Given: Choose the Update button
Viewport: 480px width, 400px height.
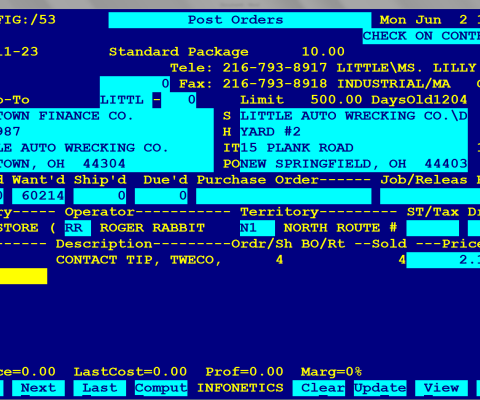Looking at the screenshot, I should point(380,388).
